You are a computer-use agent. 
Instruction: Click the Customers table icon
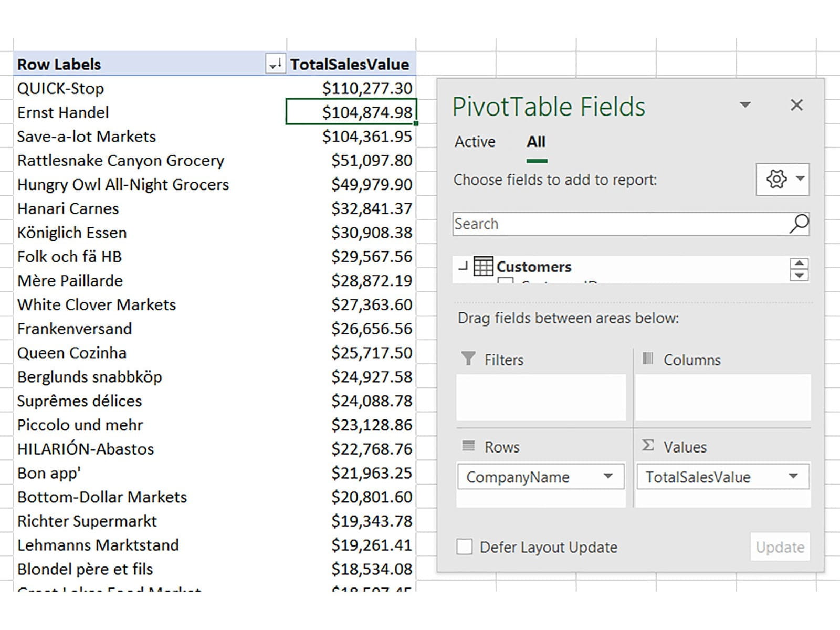(482, 266)
